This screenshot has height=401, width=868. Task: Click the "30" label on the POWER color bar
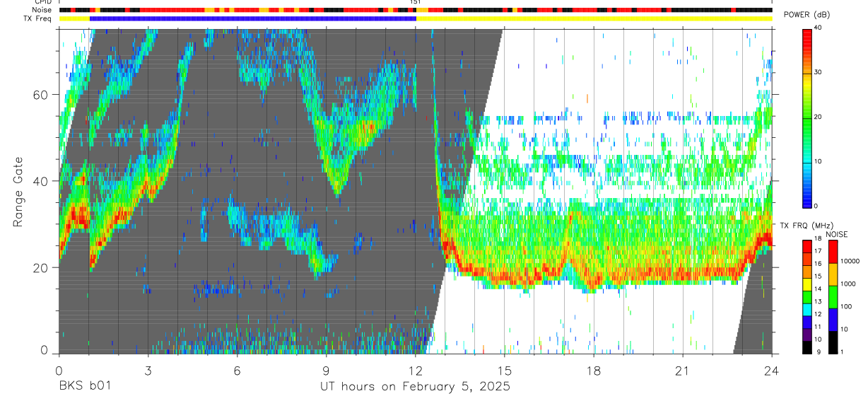tap(819, 72)
